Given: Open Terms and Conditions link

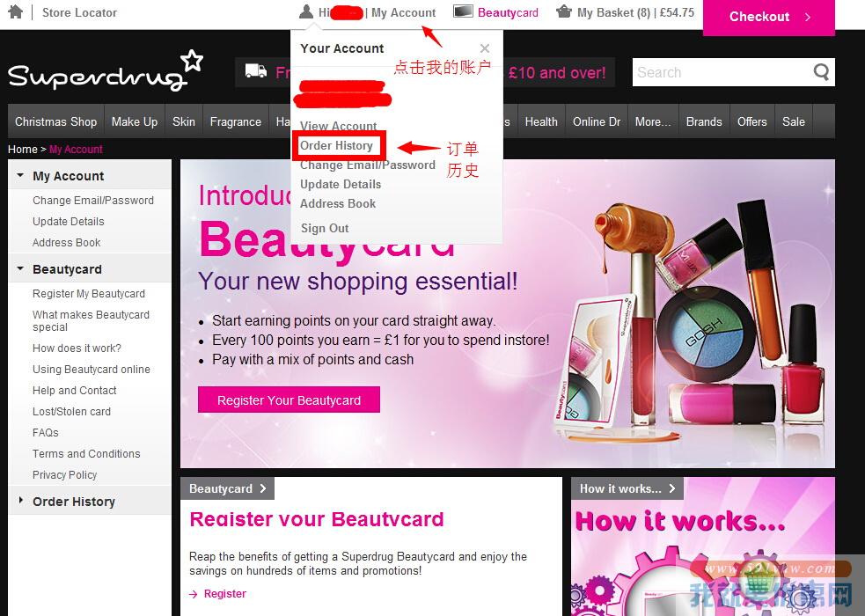Looking at the screenshot, I should click(x=86, y=454).
